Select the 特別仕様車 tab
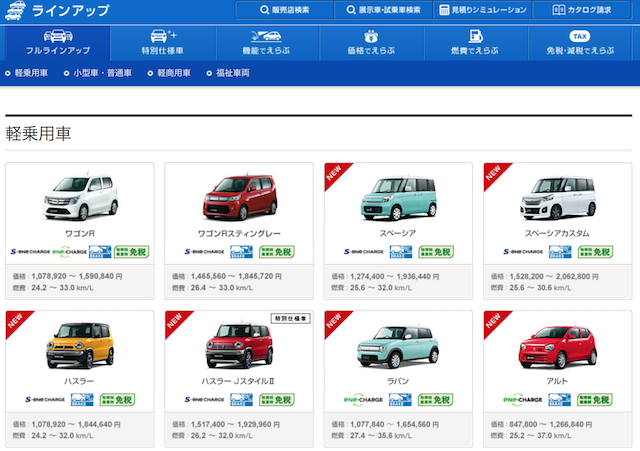 (x=162, y=43)
